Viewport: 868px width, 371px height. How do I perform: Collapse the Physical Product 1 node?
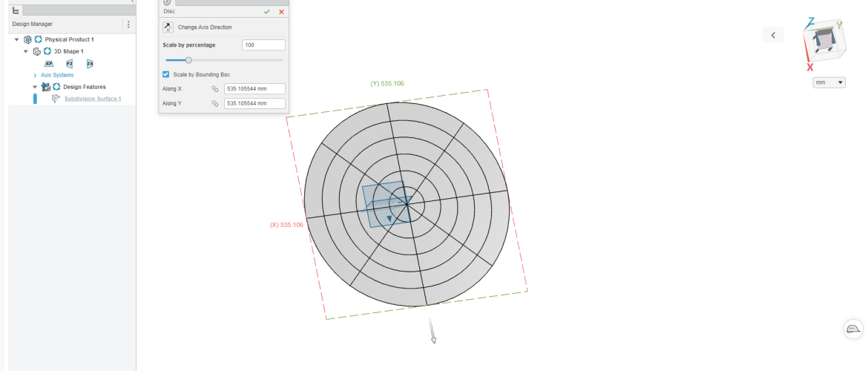coord(17,39)
